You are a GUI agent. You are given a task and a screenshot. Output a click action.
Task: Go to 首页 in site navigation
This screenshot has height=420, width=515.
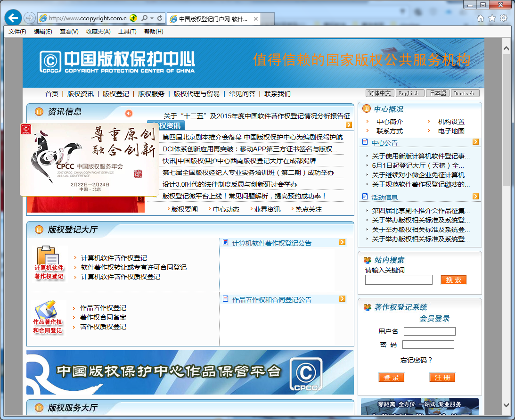point(51,94)
